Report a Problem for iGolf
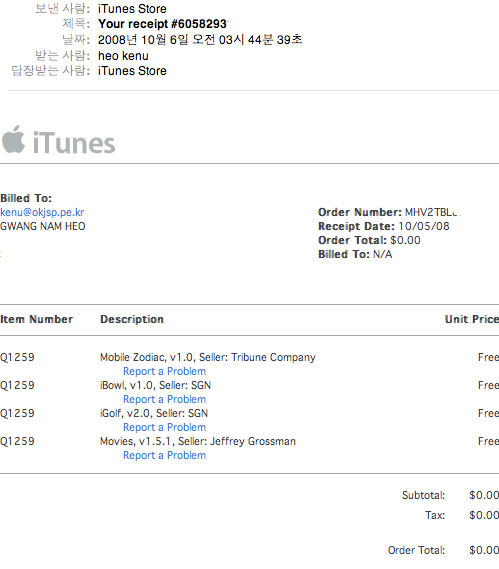 pyautogui.click(x=164, y=427)
